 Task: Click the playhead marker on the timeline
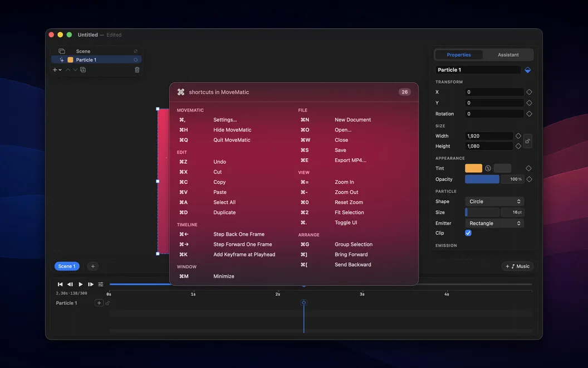pos(304,303)
